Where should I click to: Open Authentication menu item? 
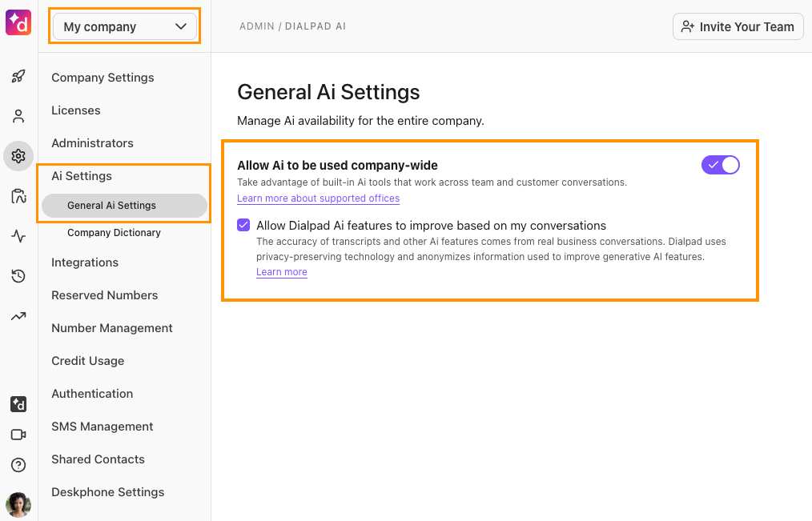pyautogui.click(x=92, y=394)
